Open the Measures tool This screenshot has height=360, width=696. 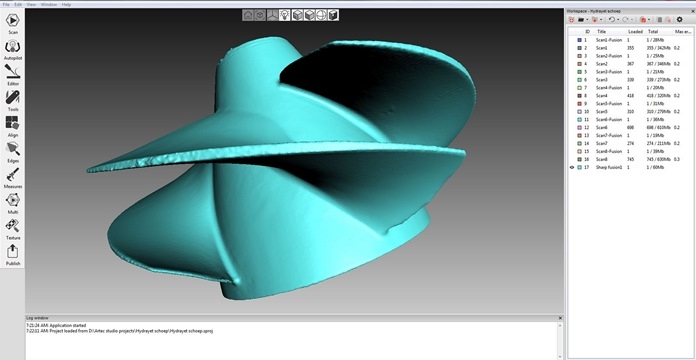pyautogui.click(x=13, y=178)
